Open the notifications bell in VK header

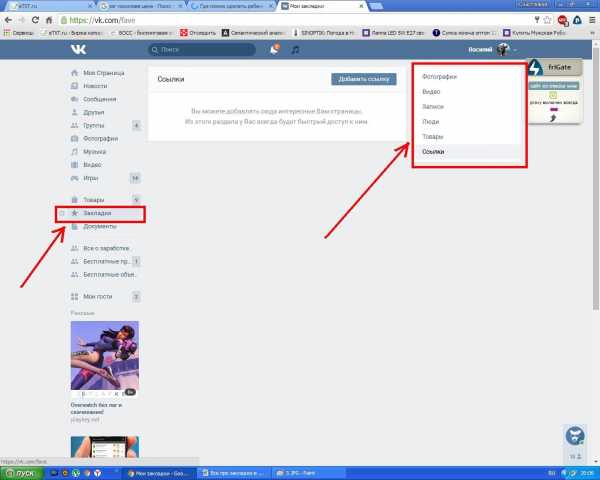pos(274,49)
